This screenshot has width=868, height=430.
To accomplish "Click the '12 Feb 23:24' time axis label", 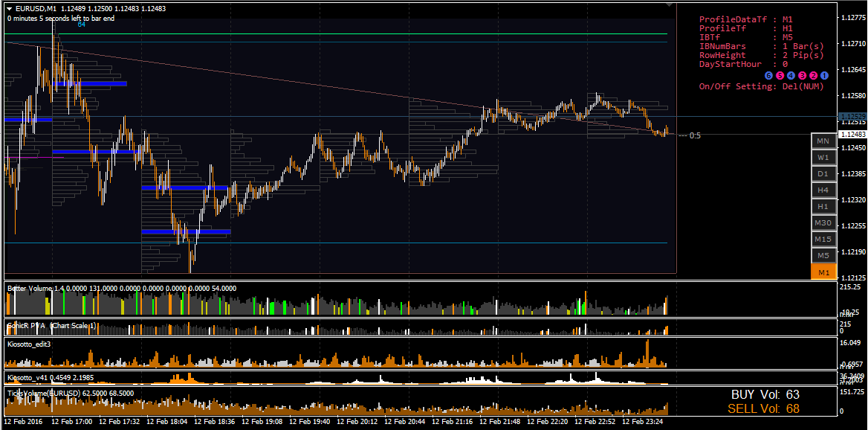I will pyautogui.click(x=643, y=421).
